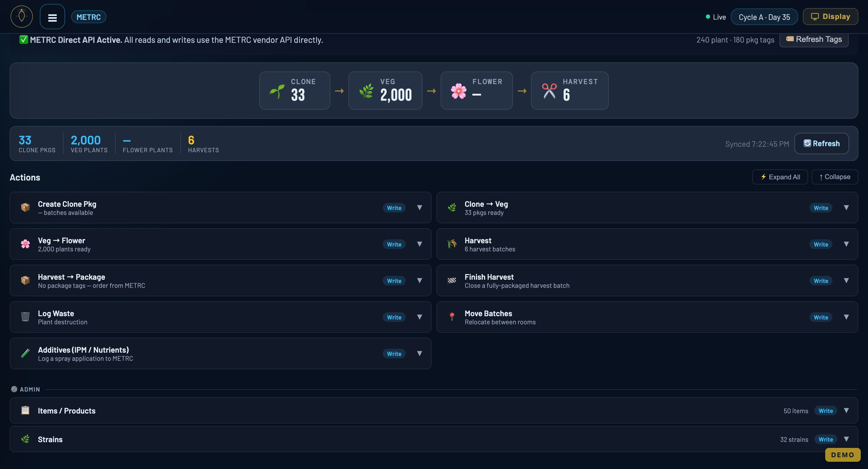Click the Write badge on Finish Harvest
The image size is (868, 469).
pos(821,281)
